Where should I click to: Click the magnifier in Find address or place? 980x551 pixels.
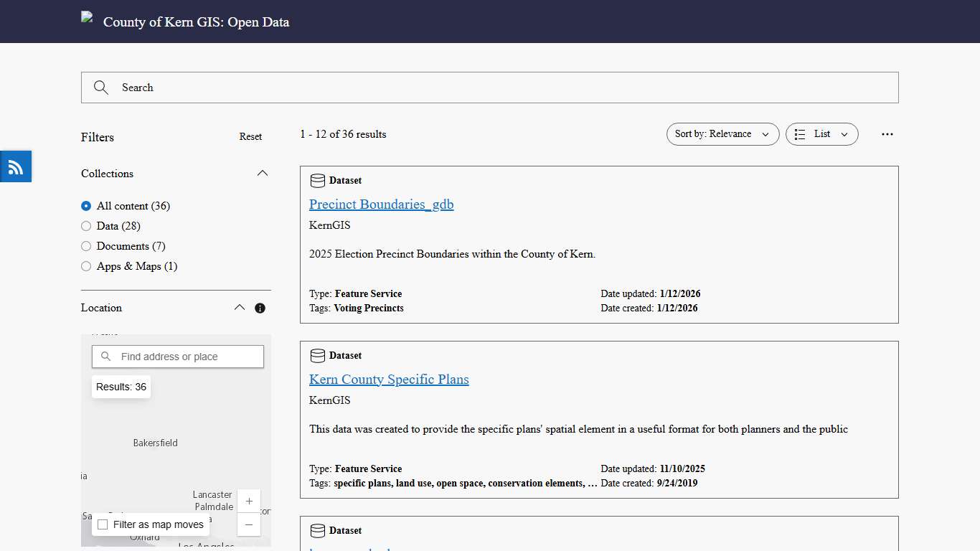point(105,356)
